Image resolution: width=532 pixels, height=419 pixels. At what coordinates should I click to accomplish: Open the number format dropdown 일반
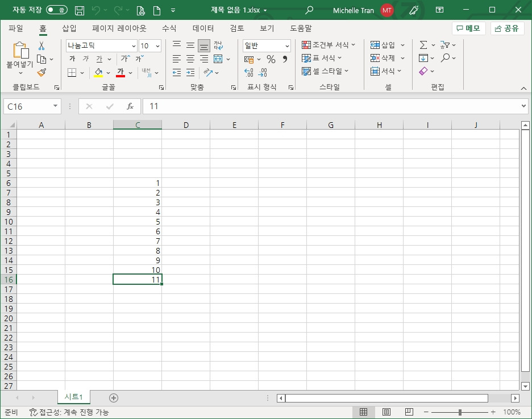tap(287, 46)
